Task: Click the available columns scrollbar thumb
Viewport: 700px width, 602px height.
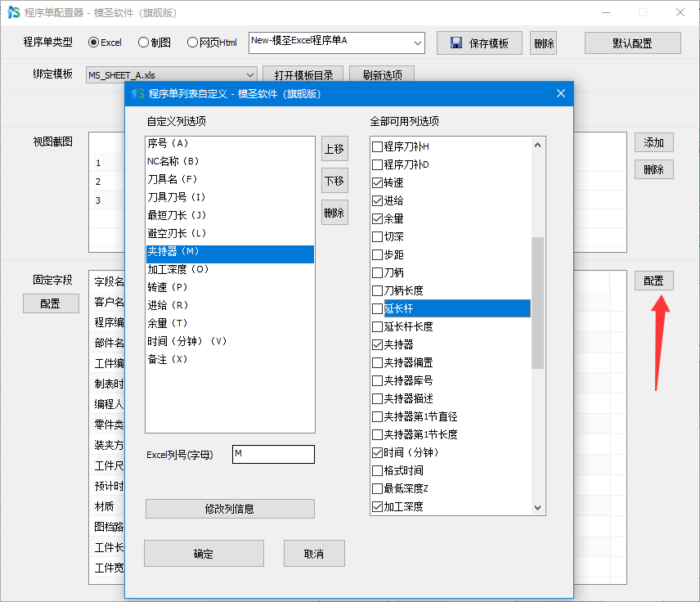Action: 537,303
